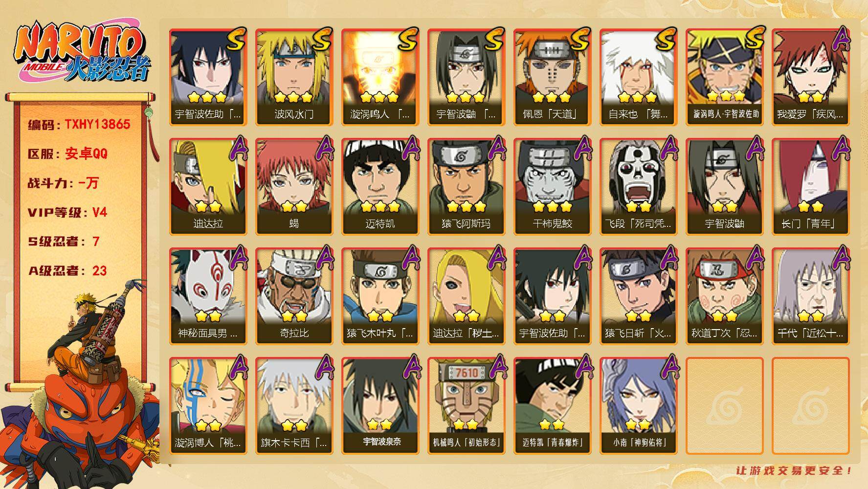The width and height of the screenshot is (868, 489).
Task: Click the 迪达拉 A-rank card
Action: (x=208, y=187)
